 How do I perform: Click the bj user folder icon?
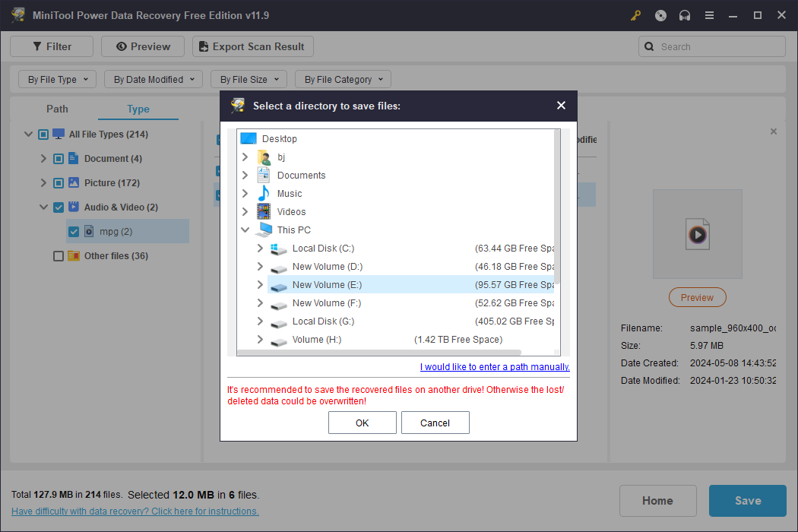point(264,157)
